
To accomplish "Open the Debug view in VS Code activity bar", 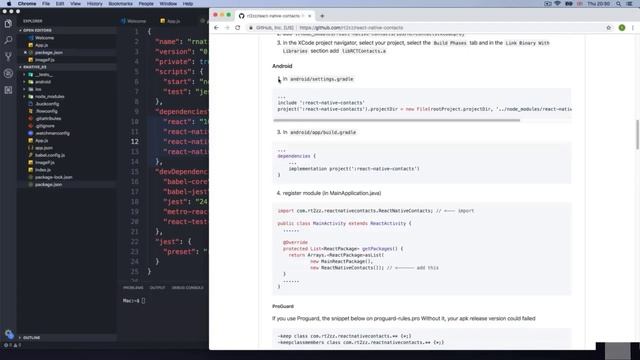I will pos(8,73).
